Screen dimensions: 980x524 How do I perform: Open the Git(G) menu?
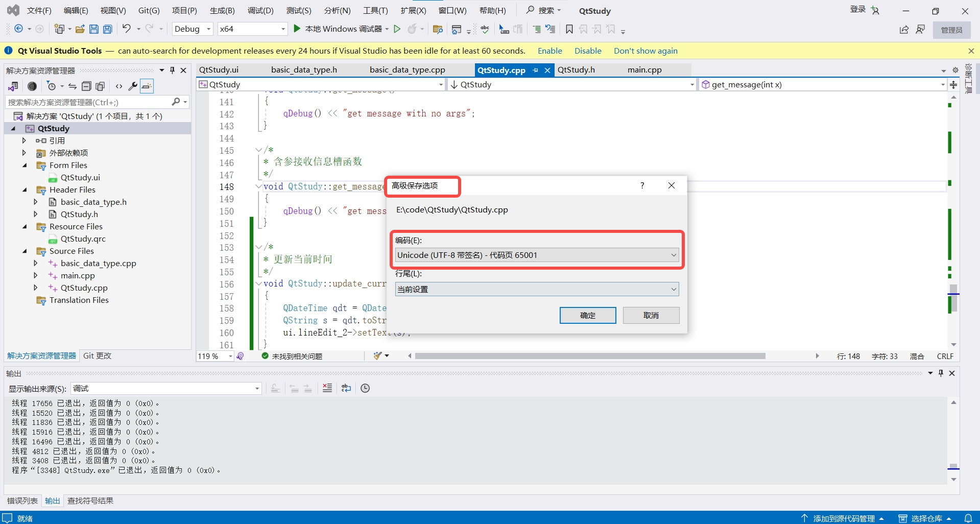click(x=149, y=11)
